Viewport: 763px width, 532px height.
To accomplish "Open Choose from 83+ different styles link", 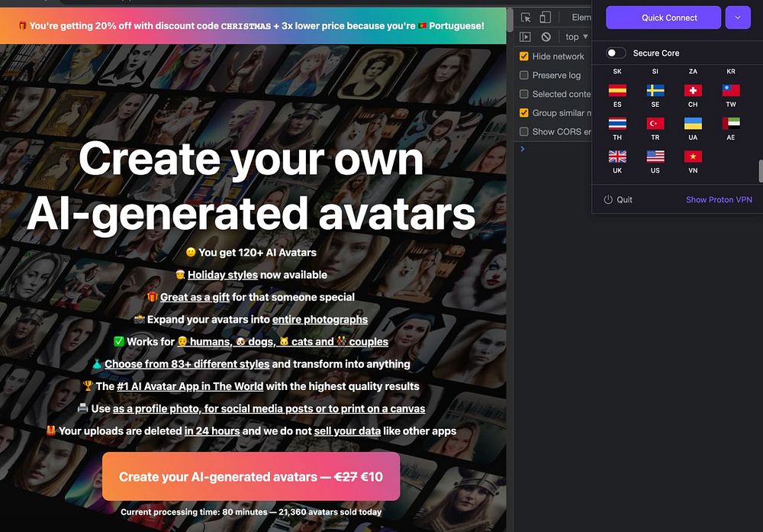I will coord(187,364).
